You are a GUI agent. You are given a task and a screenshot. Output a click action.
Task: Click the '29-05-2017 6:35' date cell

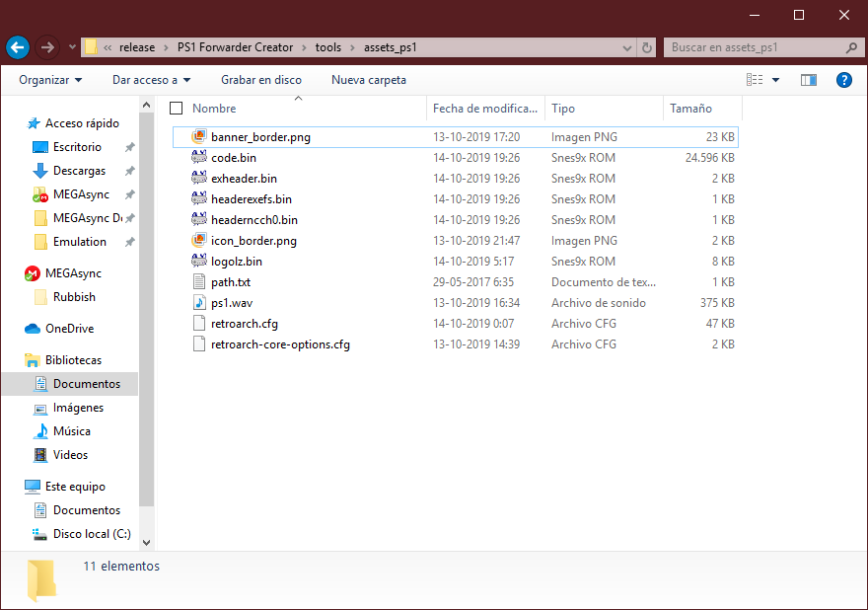pos(473,282)
